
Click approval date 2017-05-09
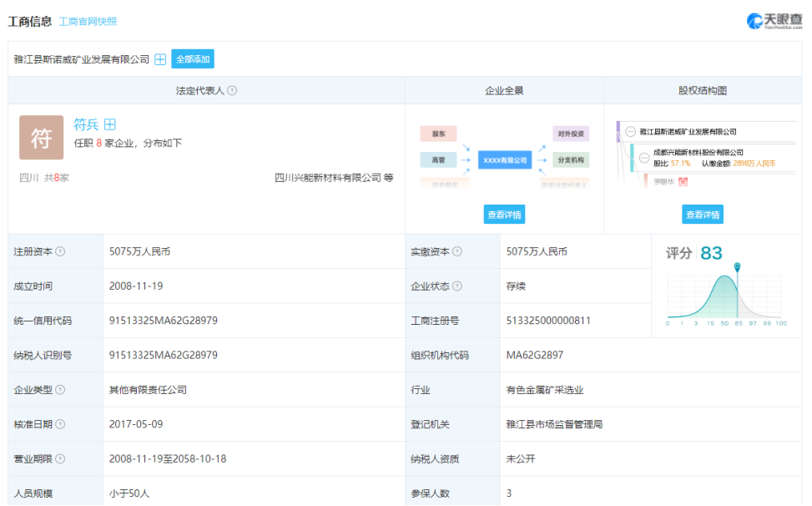coord(136,424)
